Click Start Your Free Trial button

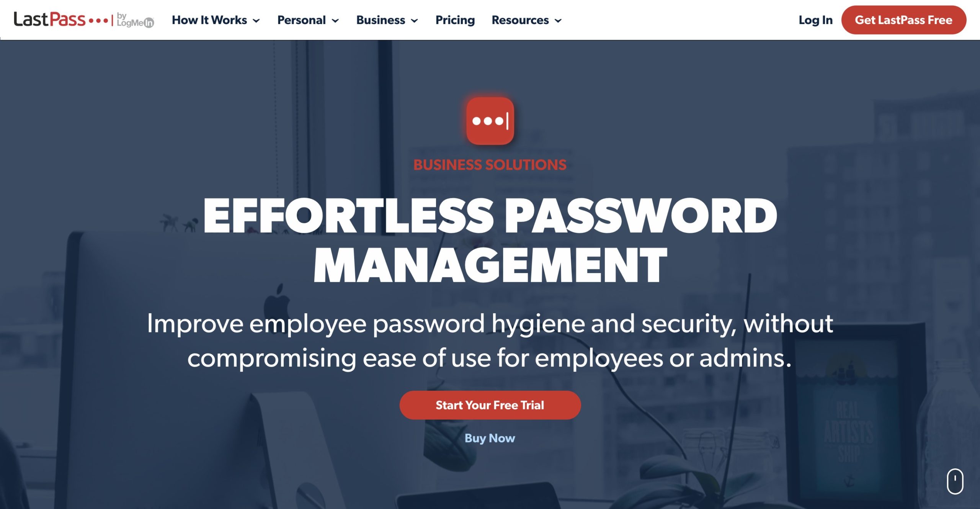coord(490,405)
